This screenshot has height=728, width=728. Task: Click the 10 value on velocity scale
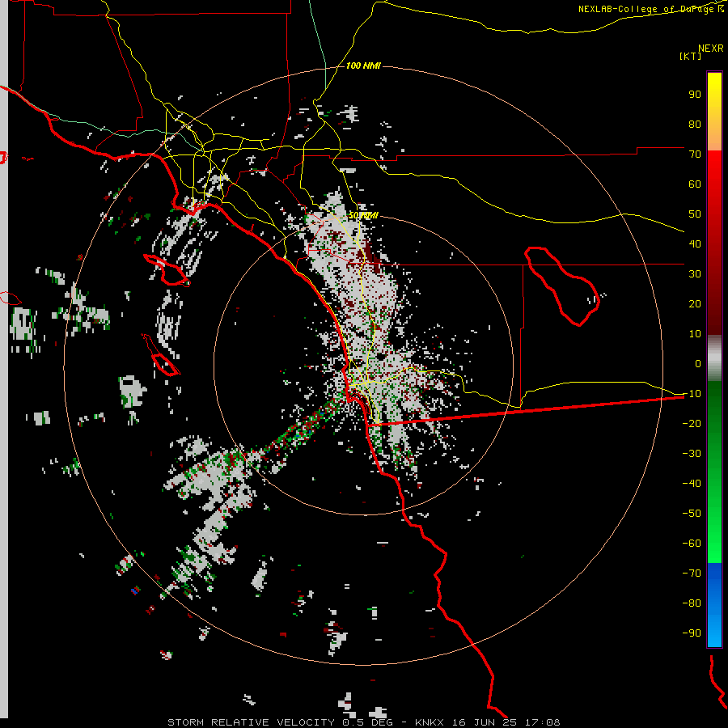695,334
